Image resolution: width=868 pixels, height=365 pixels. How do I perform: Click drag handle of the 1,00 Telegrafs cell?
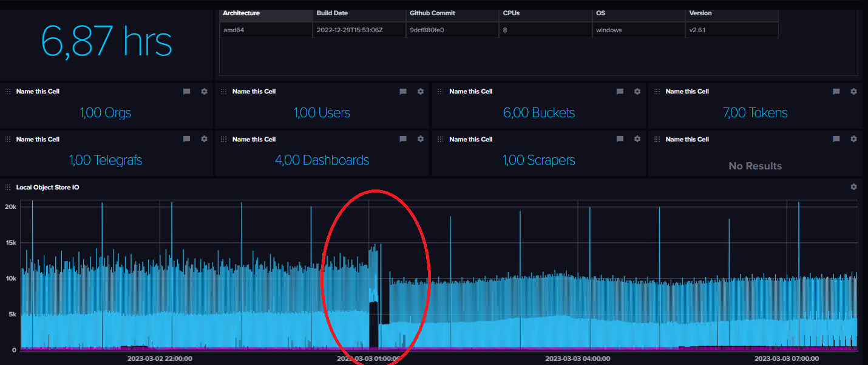tap(8, 139)
